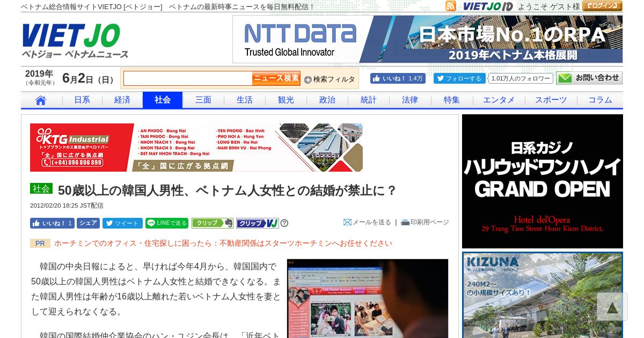Expand the 検索フィルタ search filter

coord(330,79)
